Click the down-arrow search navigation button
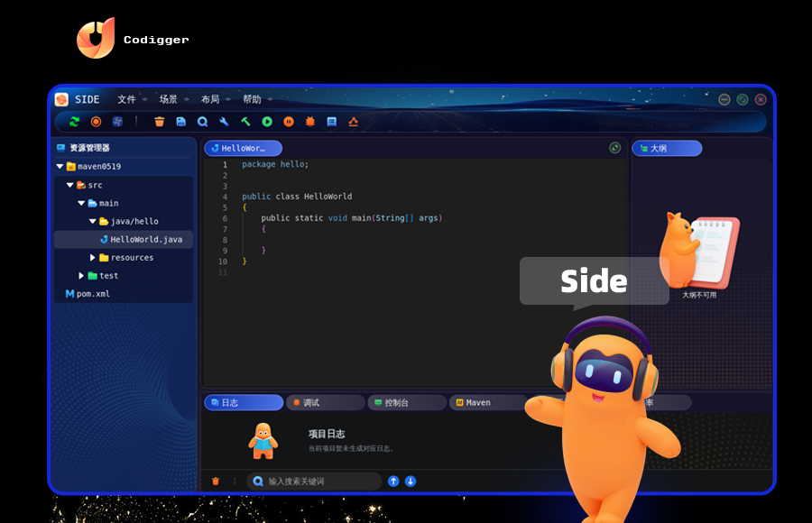The width and height of the screenshot is (812, 523). coord(409,481)
